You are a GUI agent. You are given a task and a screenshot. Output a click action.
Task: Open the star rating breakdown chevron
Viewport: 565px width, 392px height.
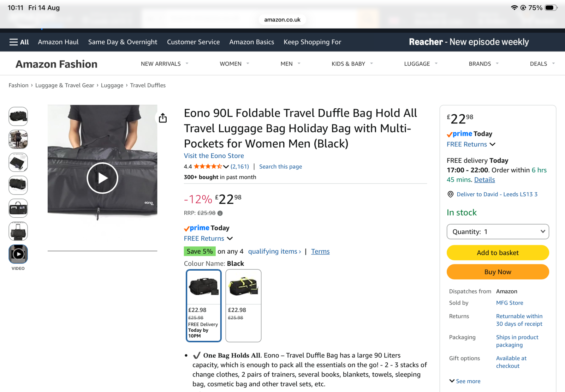[x=226, y=167]
